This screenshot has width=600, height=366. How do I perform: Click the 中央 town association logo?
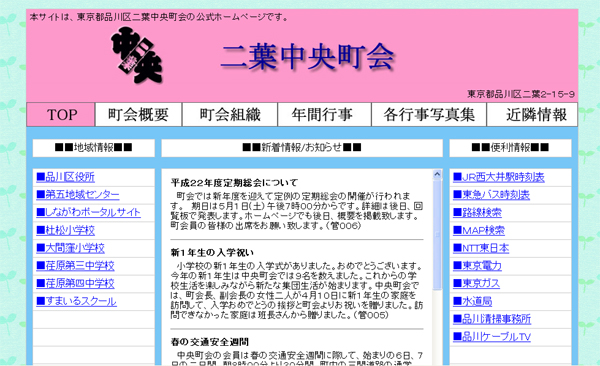click(x=137, y=55)
